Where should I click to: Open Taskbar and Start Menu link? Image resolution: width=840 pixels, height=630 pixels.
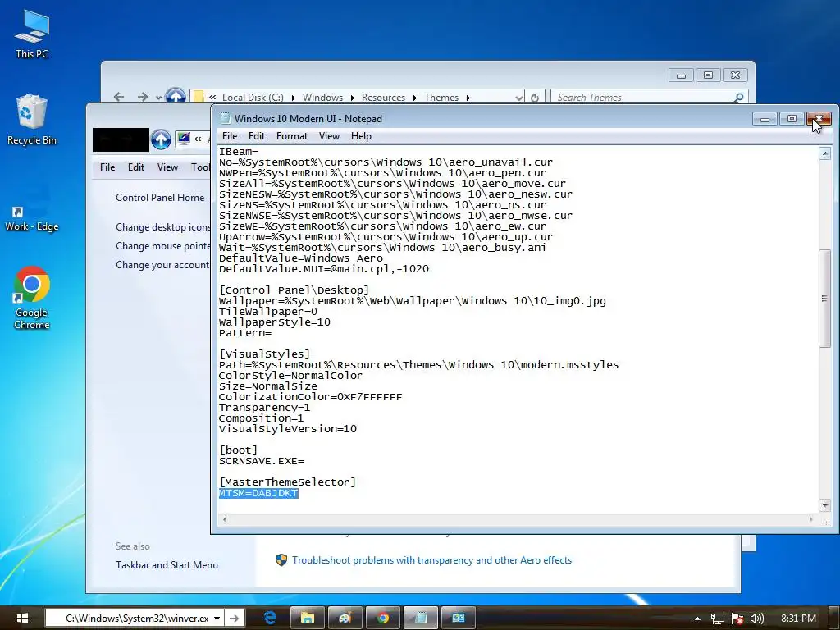[167, 564]
